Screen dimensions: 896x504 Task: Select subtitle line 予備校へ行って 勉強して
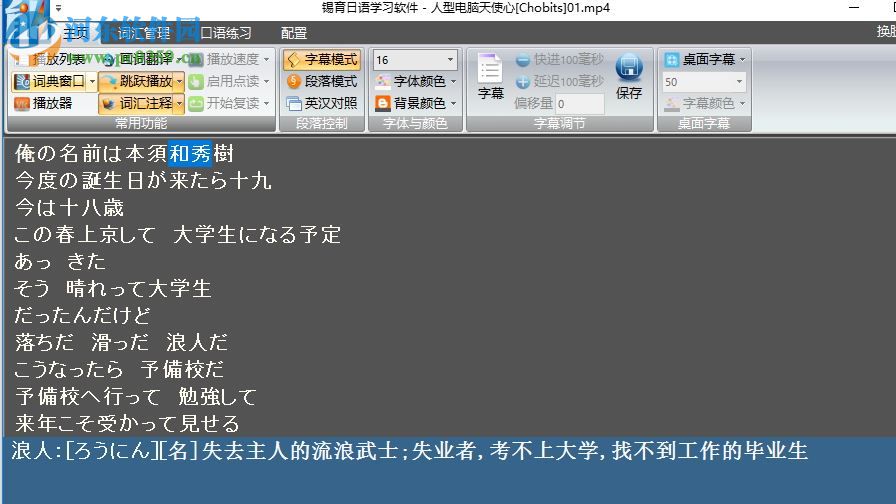[x=135, y=396]
